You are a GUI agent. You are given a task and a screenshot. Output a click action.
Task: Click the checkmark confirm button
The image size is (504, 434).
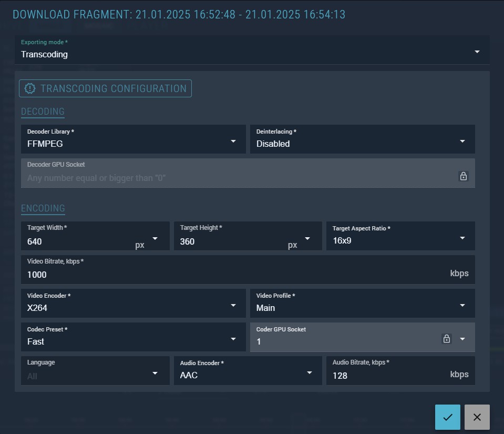pos(447,417)
